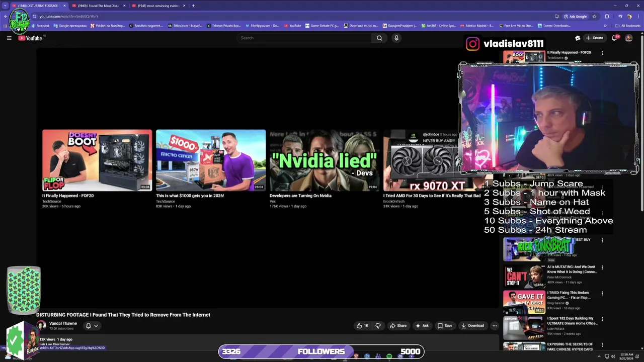Open the YouTube notifications bell
Viewport: 644px width, 362px height.
pyautogui.click(x=614, y=38)
